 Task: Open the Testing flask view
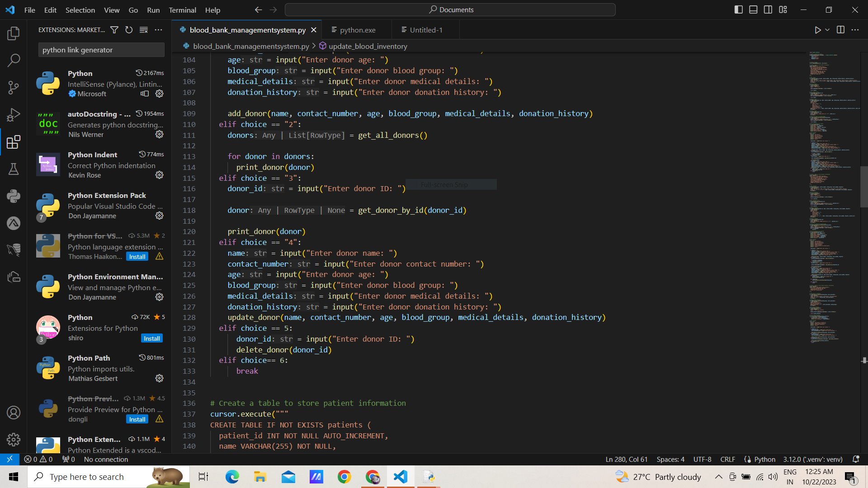[14, 169]
